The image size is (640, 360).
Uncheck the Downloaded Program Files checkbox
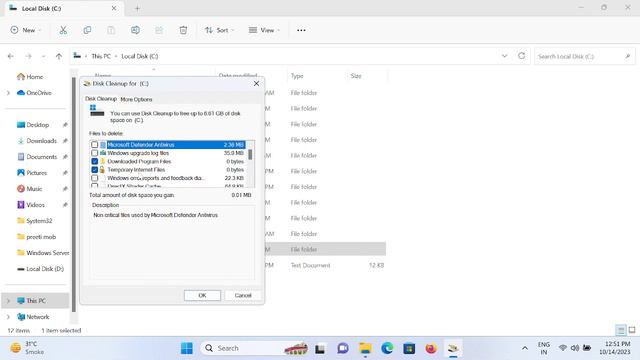click(x=95, y=161)
